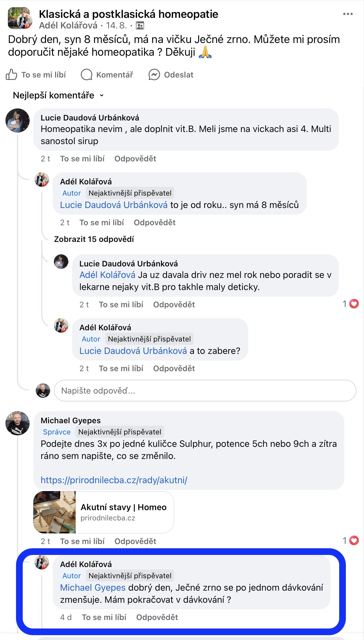
Task: Click the Napište odpověď reply field
Action: click(205, 391)
